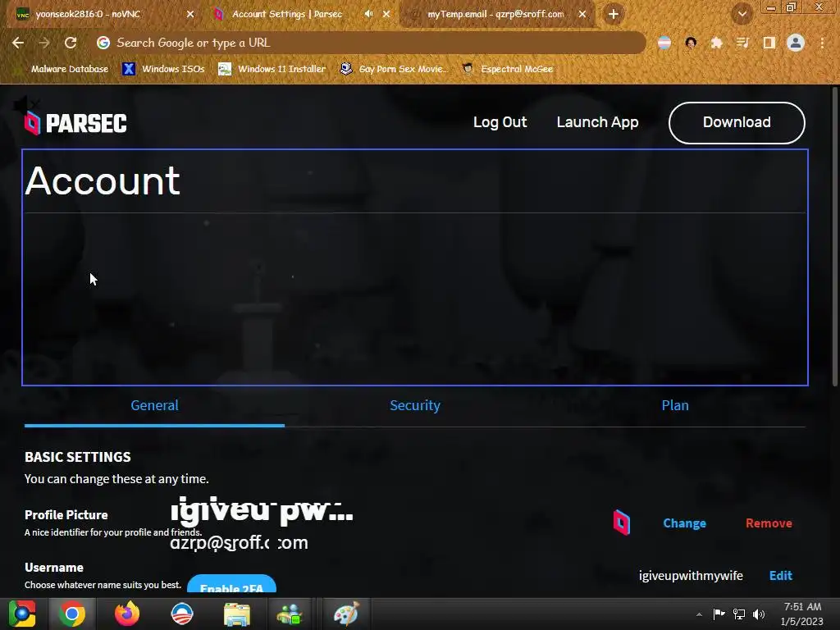Image resolution: width=840 pixels, height=630 pixels.
Task: Select the Security settings tab
Action: click(414, 405)
